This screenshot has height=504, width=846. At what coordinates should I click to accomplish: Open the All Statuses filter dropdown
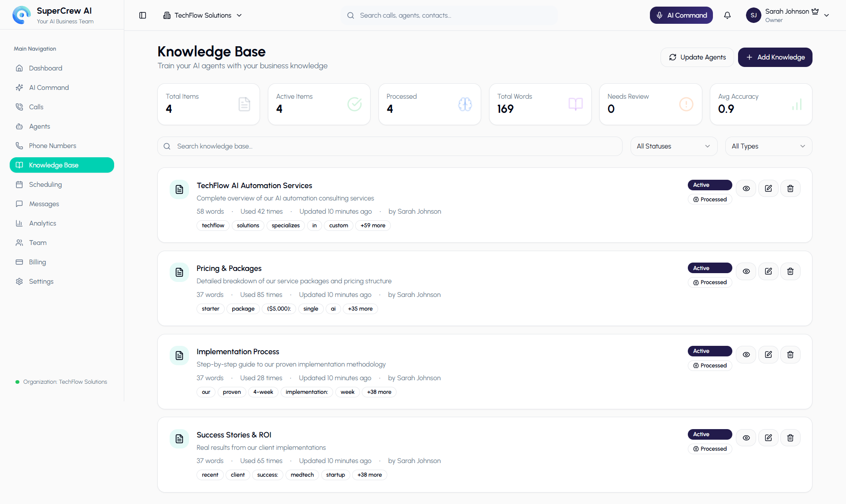pos(674,146)
